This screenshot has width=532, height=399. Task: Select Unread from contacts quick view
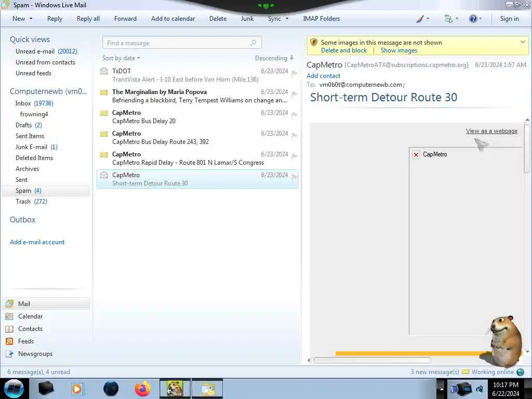coord(46,62)
